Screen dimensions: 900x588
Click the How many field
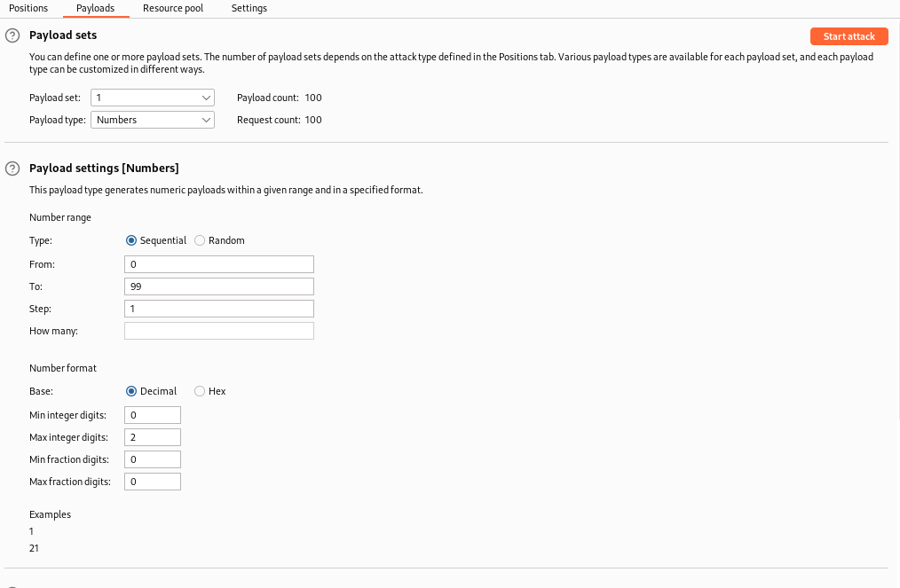coord(219,331)
